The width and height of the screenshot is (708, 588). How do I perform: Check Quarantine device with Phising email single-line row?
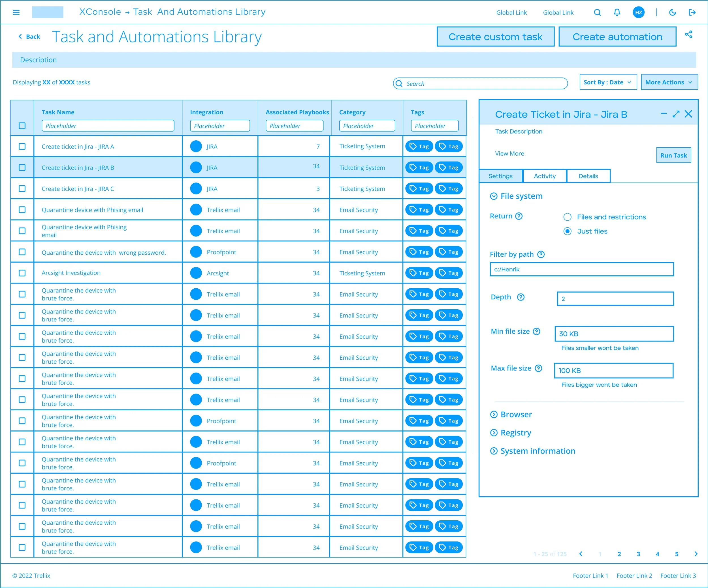(22, 209)
